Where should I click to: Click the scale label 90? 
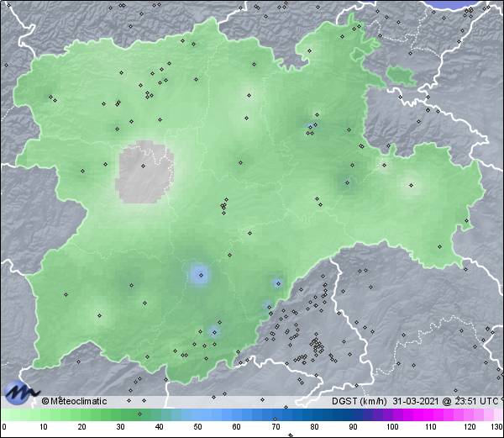(353, 427)
